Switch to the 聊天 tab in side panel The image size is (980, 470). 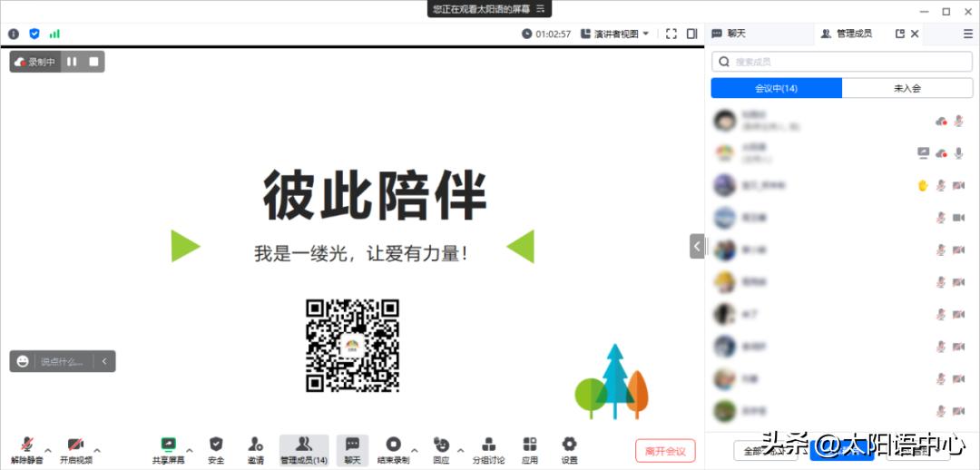pos(729,34)
